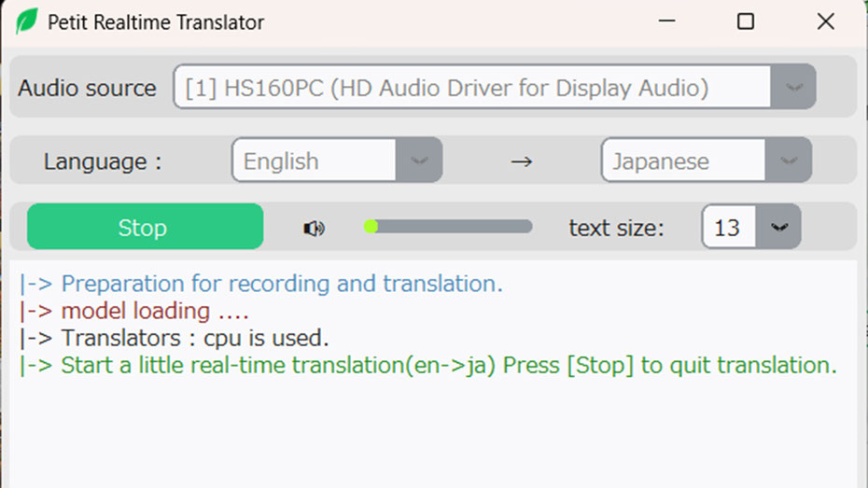Click the 'Translators : cpu is used' log line

(x=174, y=338)
